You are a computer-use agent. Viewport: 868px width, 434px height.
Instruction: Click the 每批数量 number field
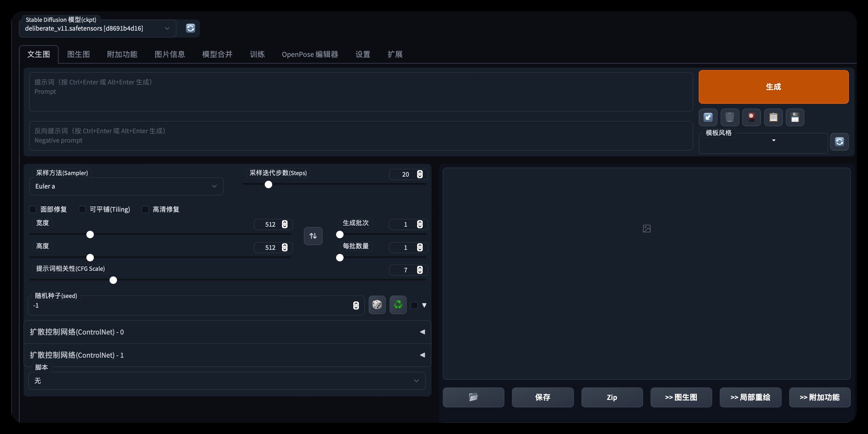point(408,247)
